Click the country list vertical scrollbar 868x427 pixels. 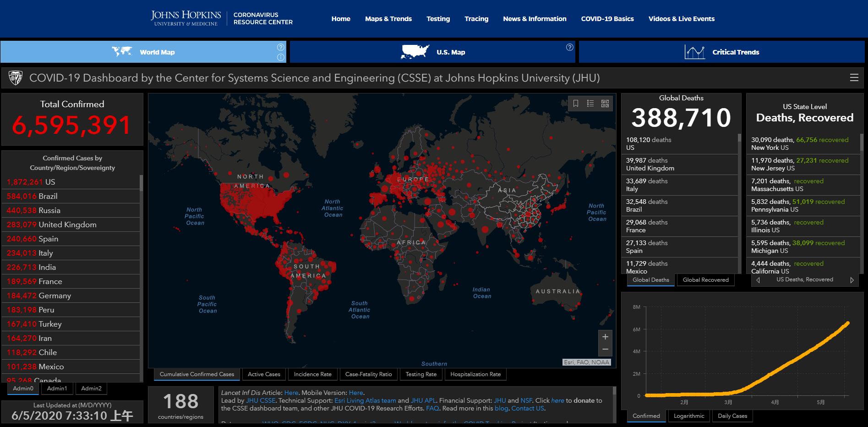pyautogui.click(x=141, y=183)
